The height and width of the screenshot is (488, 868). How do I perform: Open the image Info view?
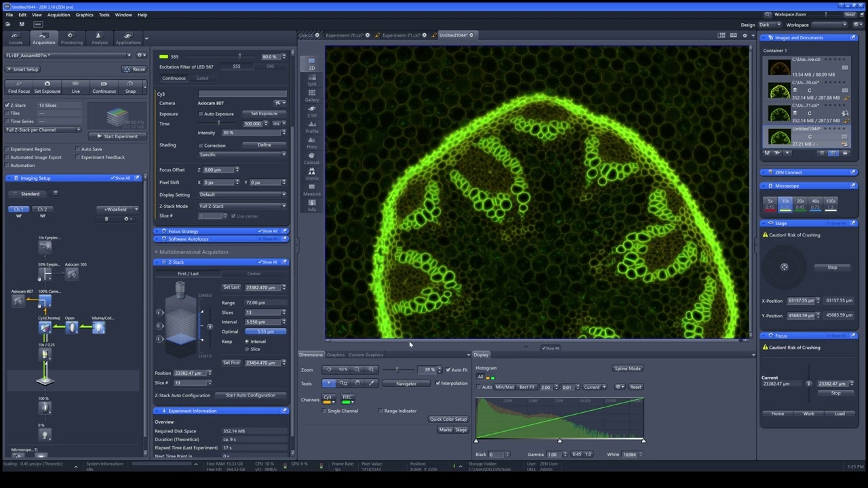(x=312, y=205)
